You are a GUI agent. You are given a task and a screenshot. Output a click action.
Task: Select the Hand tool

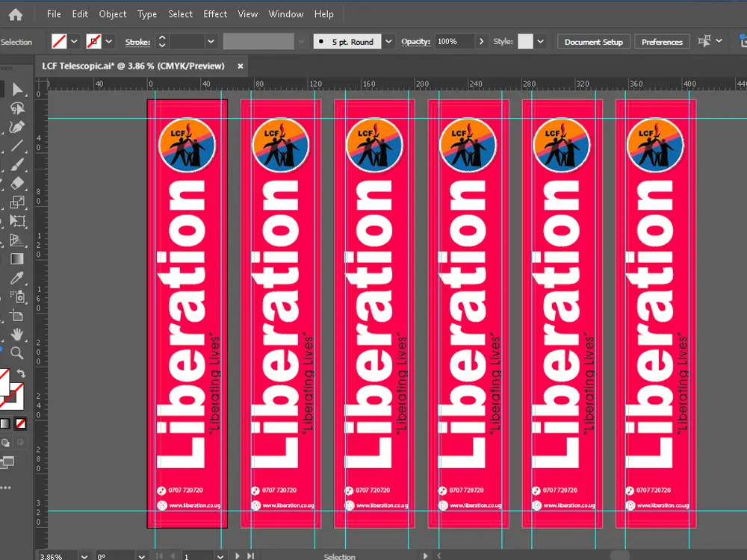(x=17, y=335)
